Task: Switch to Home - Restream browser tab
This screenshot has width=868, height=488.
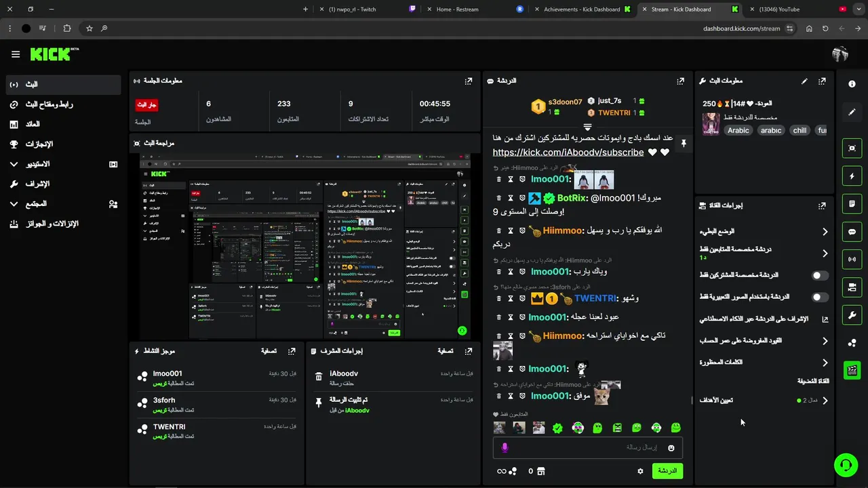Action: click(475, 9)
